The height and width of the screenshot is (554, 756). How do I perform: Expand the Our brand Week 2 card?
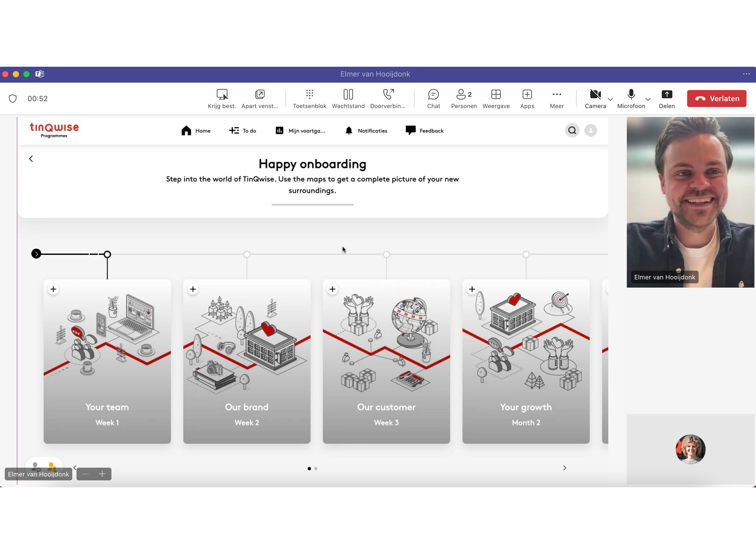click(192, 288)
